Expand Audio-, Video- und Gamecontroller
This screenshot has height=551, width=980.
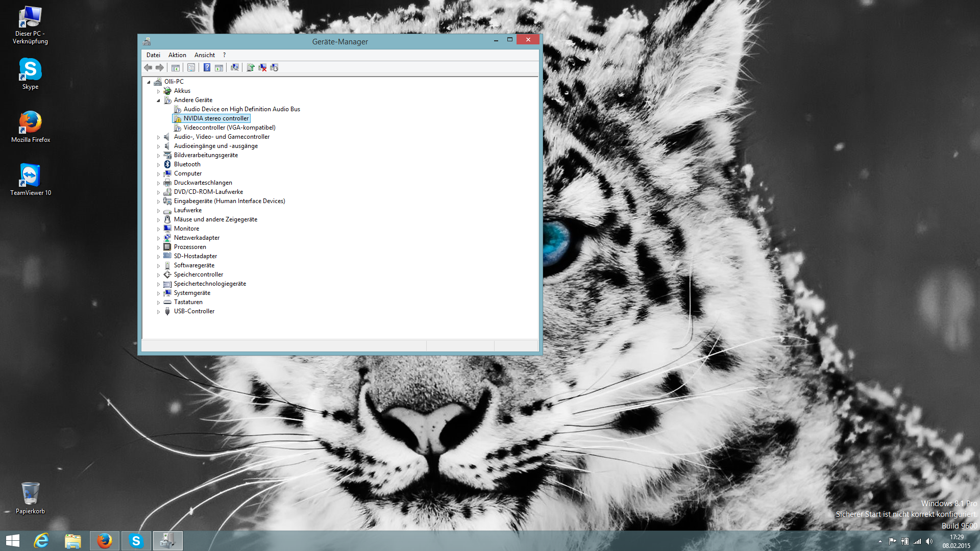(x=158, y=137)
